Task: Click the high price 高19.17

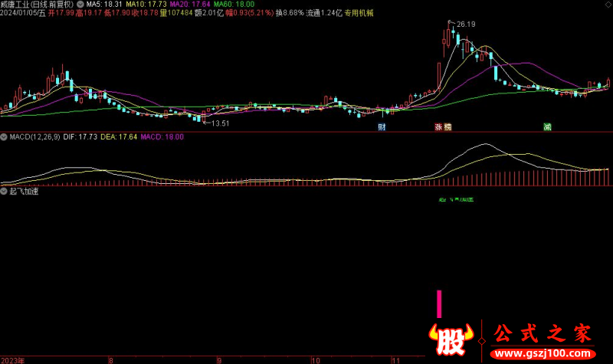Action: pos(89,13)
